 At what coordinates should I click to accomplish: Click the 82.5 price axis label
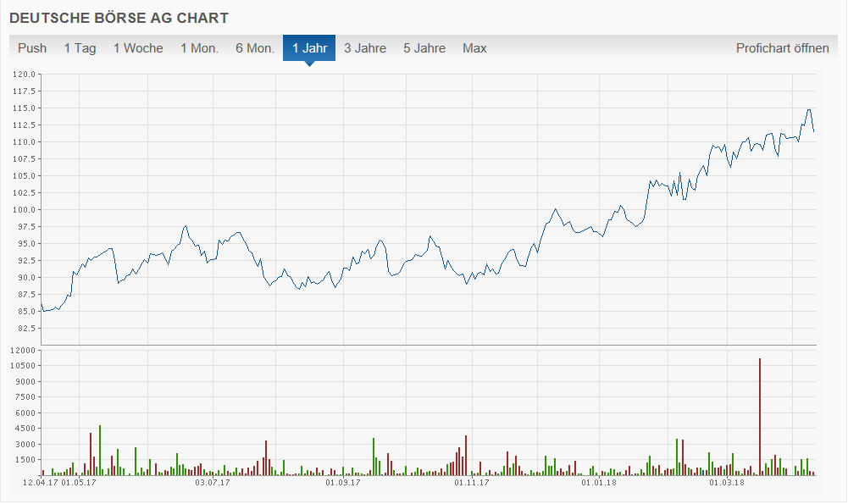pyautogui.click(x=26, y=329)
